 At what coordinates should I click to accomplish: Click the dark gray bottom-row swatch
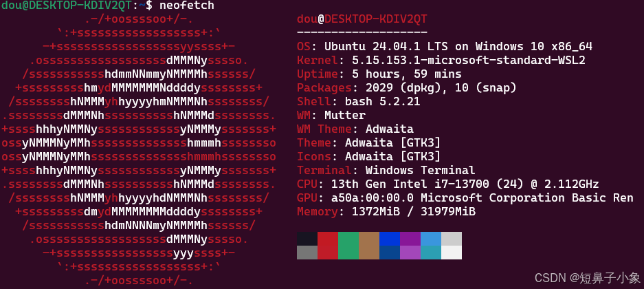coord(307,253)
